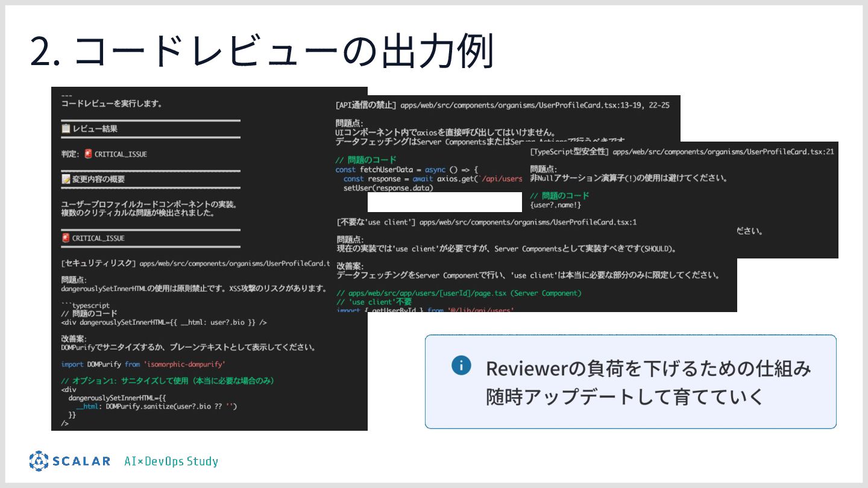Viewport: 868px width, 488px height.
Task: Click the dangerouslySetInnerHTMLの使用は原則禁止 warning line
Action: click(x=193, y=289)
